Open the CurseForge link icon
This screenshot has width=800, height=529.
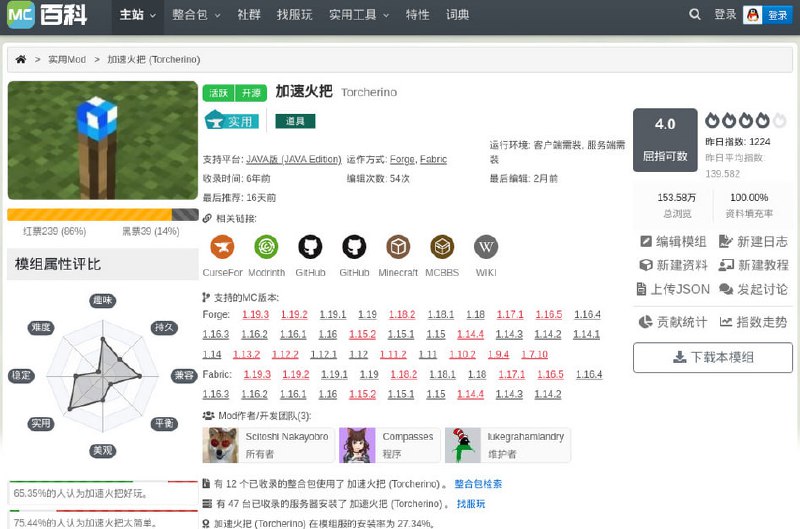[222, 247]
